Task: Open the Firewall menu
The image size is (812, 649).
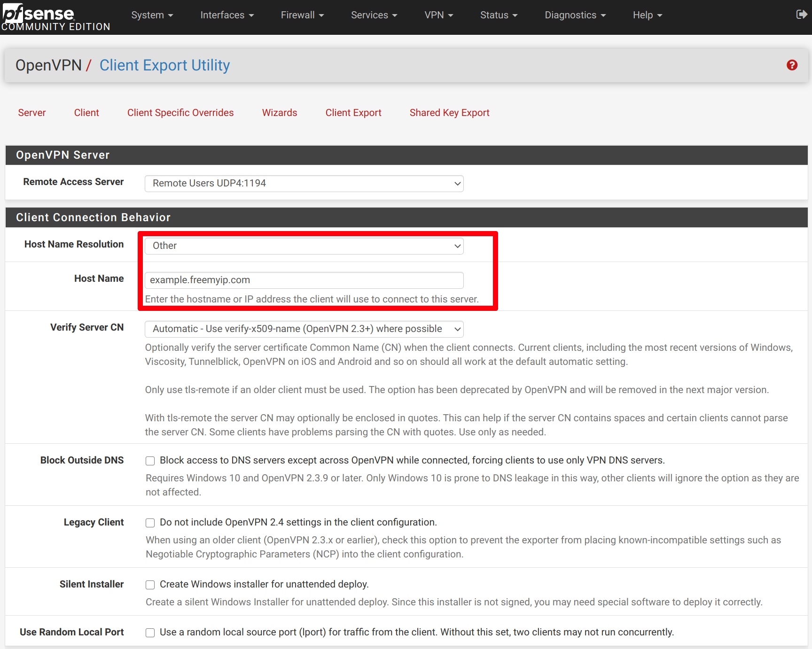Action: tap(302, 15)
